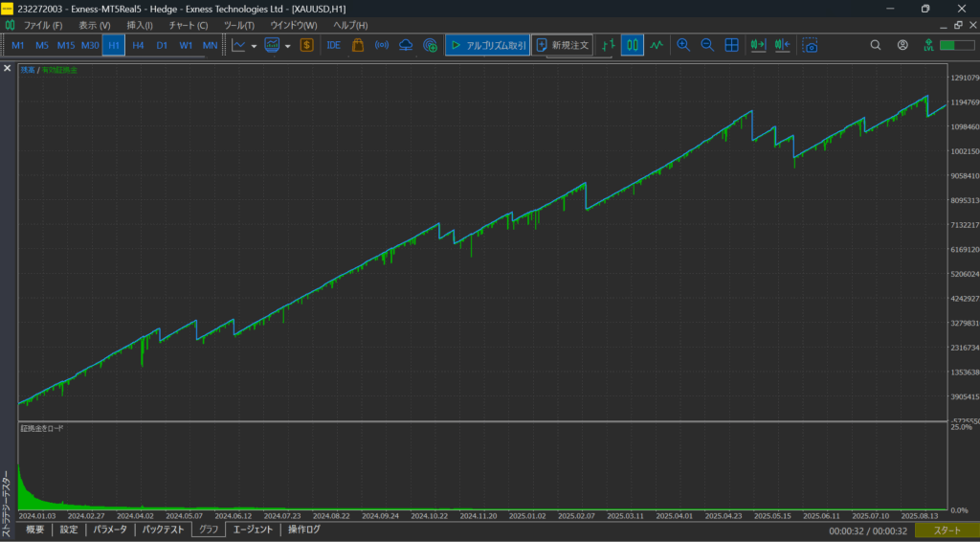
Task: Close the strategy tester panel
Action: (x=8, y=69)
